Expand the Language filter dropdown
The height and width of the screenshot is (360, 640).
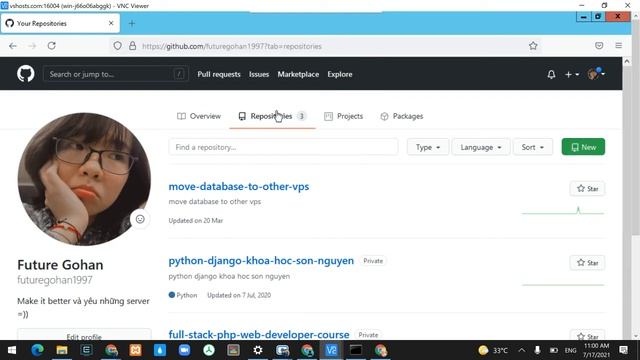click(481, 147)
